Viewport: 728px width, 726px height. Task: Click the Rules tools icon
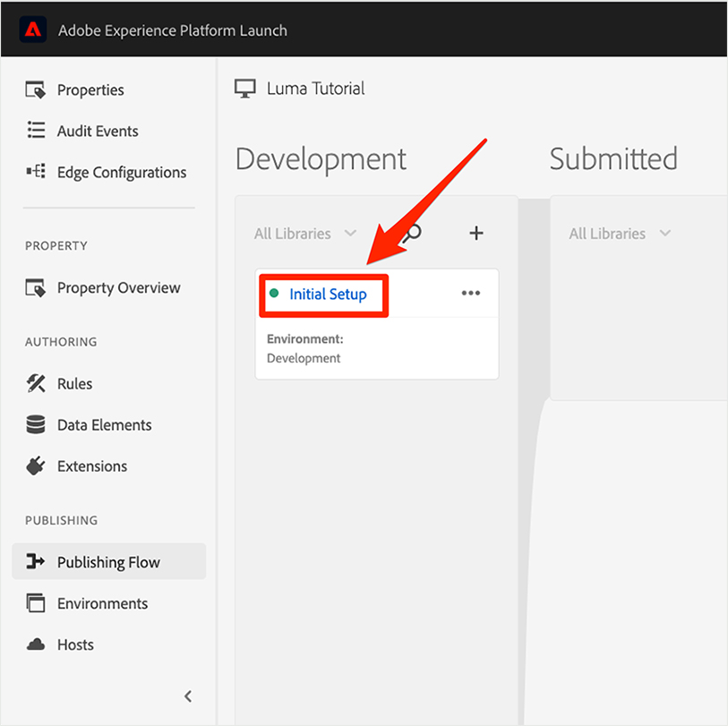click(x=36, y=383)
